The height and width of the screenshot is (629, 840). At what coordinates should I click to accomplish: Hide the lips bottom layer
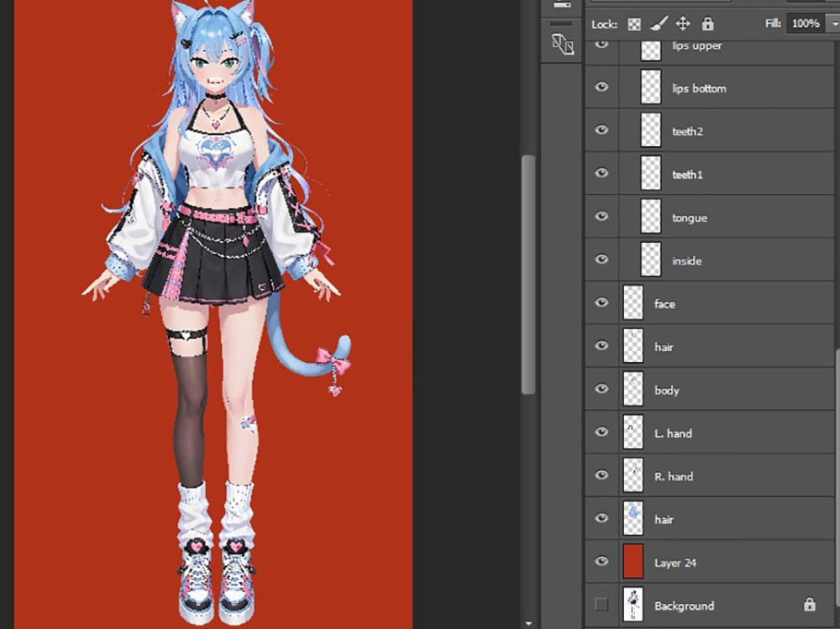(601, 86)
